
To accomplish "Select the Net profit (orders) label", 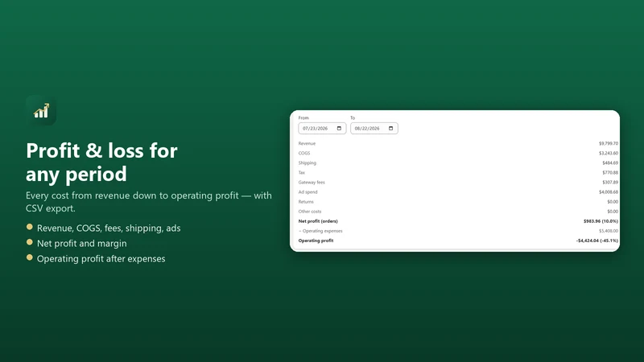I will click(x=318, y=221).
